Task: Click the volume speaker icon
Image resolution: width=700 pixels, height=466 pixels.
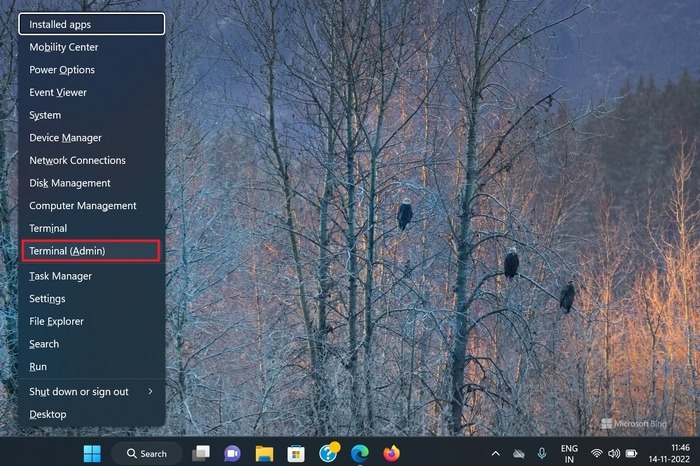Action: coord(614,454)
